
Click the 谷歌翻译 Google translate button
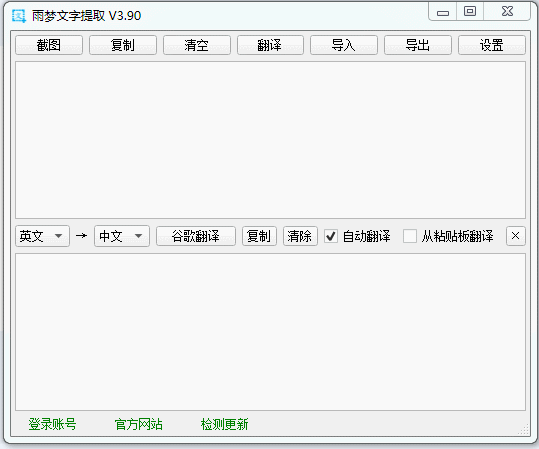pyautogui.click(x=196, y=236)
